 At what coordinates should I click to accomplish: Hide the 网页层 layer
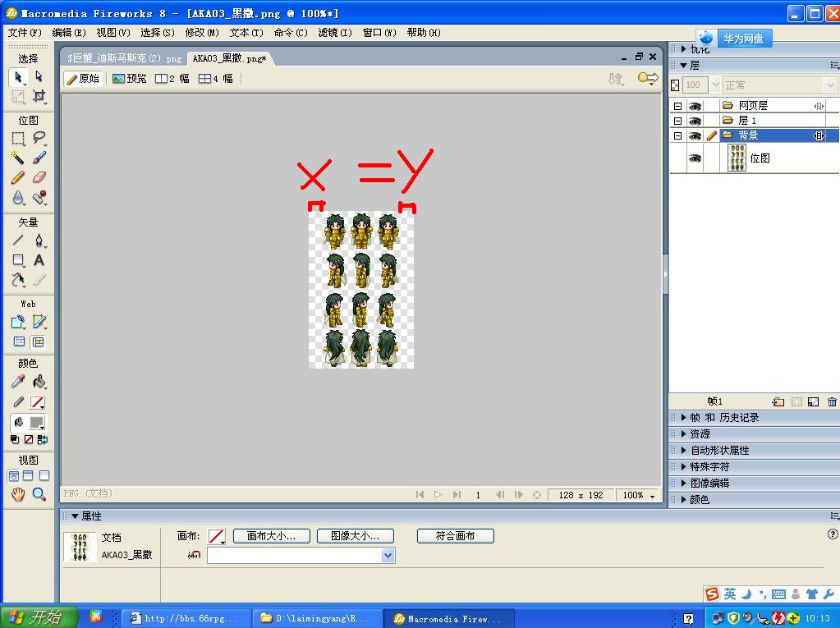click(x=695, y=106)
